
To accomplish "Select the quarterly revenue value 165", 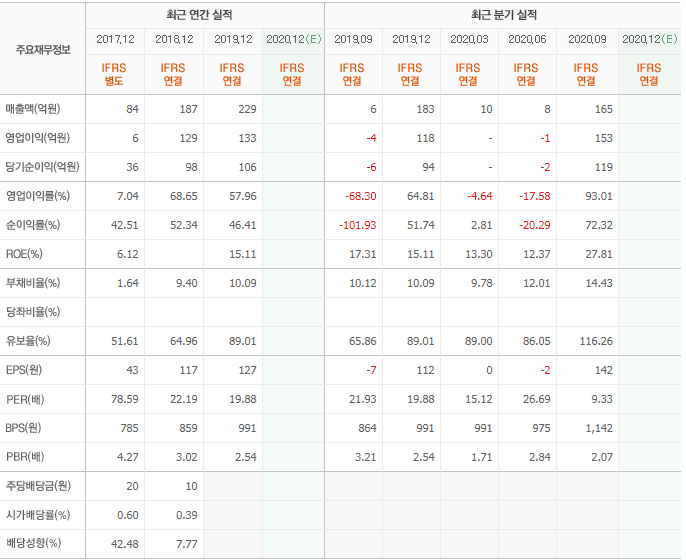I will [604, 109].
